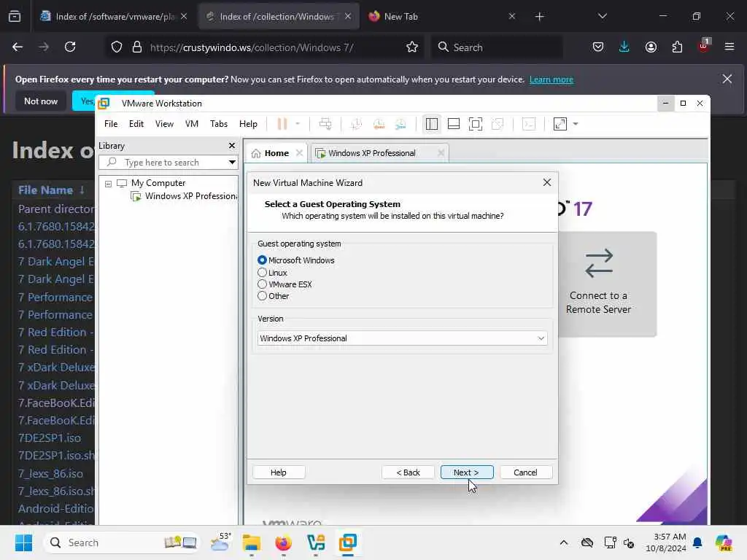The height and width of the screenshot is (560, 747).
Task: Click the Back button in wizard
Action: point(408,472)
